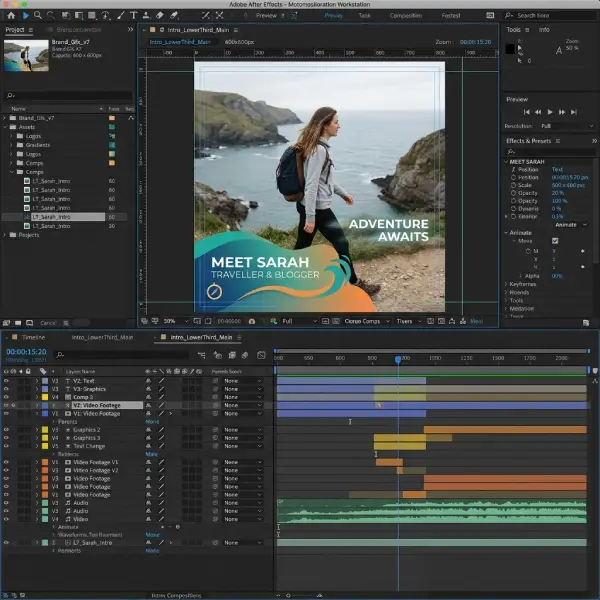This screenshot has width=600, height=600.
Task: Hide the V2: Text layer
Action: pos(6,381)
